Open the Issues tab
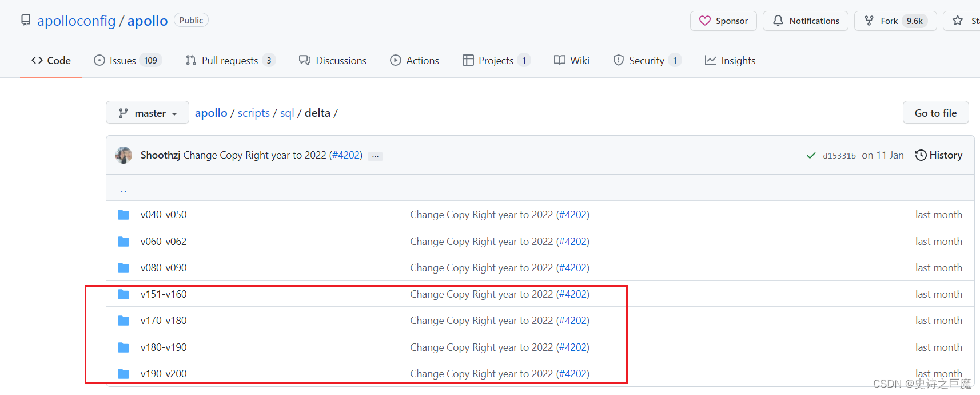980x395 pixels. point(128,61)
